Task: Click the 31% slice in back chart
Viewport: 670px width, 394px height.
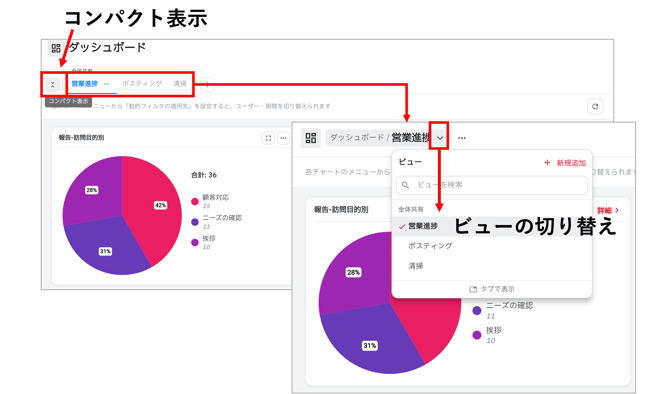Action: [107, 250]
